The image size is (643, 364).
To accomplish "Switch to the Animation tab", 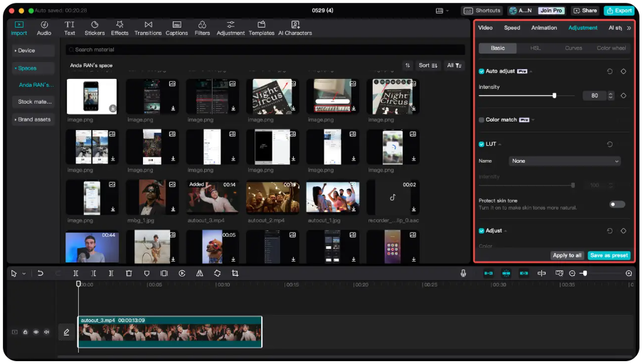I will tap(544, 28).
